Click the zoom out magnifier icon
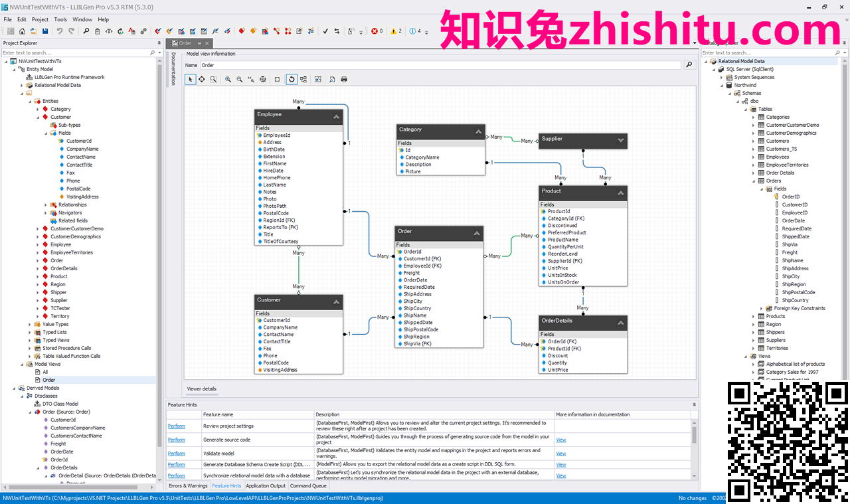850x504 pixels. (x=240, y=79)
